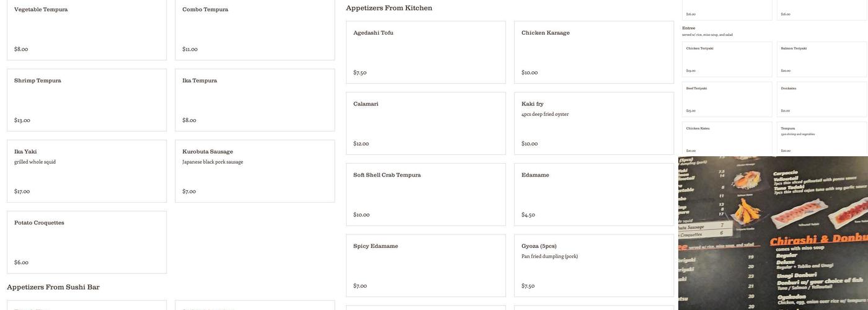
Task: Select Kaki fry deep fried oyster
Action: pyautogui.click(x=594, y=123)
